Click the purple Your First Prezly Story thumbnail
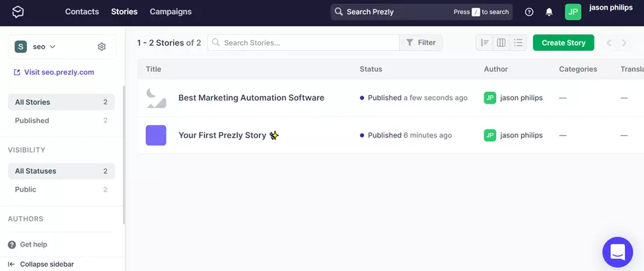This screenshot has width=644, height=271. pos(156,135)
